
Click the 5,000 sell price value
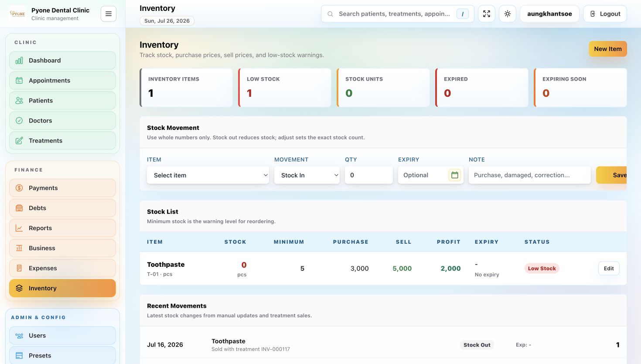coord(402,269)
